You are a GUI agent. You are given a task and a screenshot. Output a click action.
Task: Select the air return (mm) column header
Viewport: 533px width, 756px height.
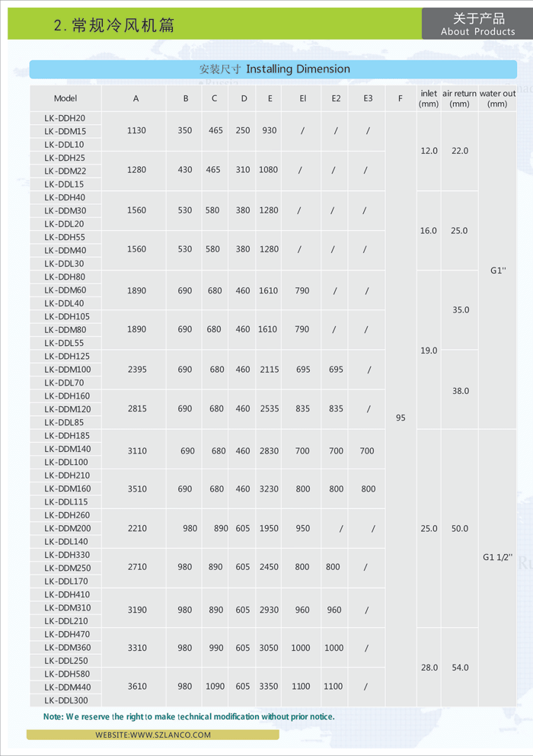coord(459,98)
